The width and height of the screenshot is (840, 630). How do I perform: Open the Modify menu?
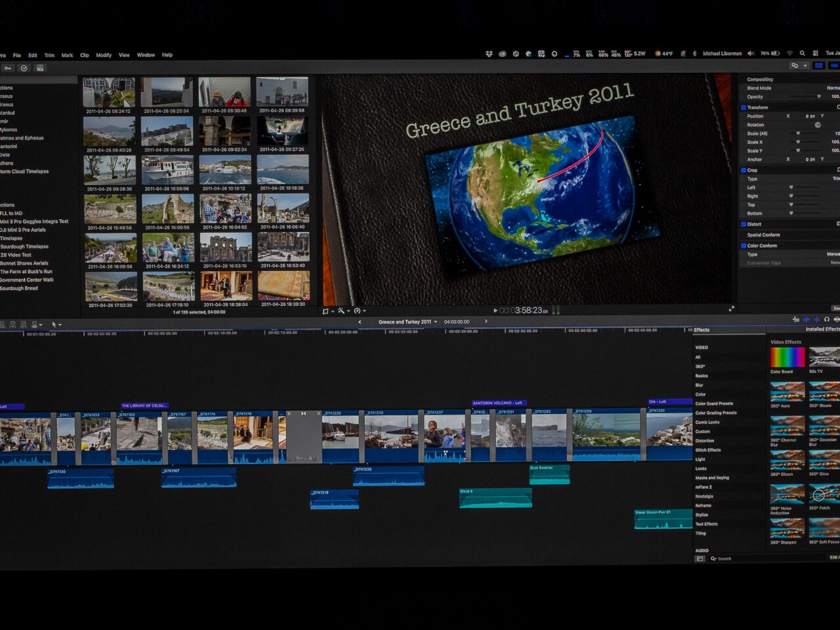click(x=104, y=55)
